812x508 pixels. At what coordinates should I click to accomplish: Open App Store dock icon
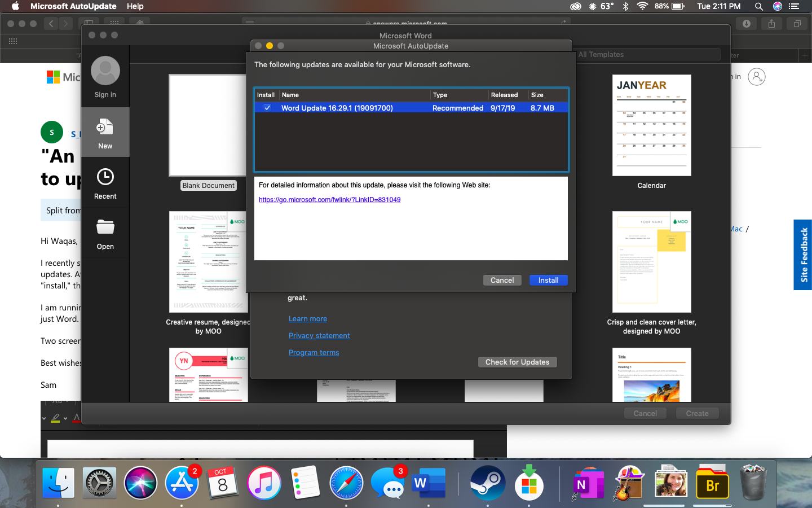pyautogui.click(x=182, y=483)
